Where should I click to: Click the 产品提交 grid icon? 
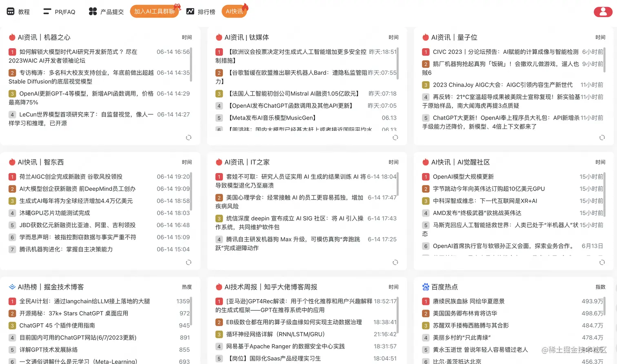coord(93,11)
